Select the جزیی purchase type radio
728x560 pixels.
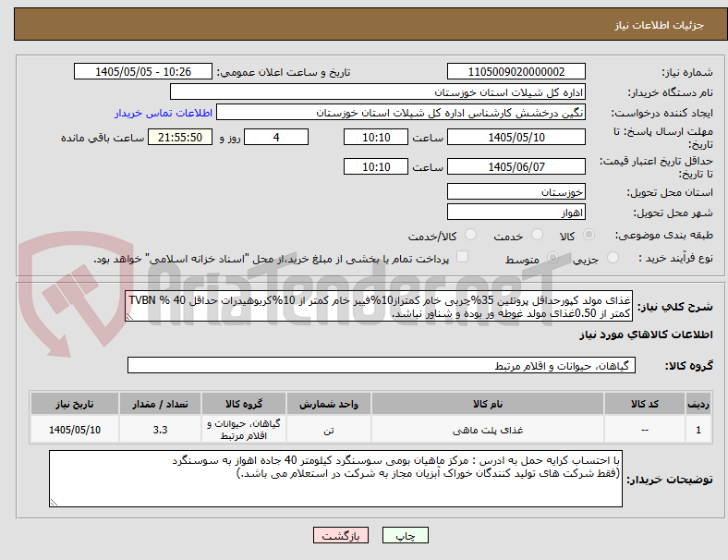[613, 257]
